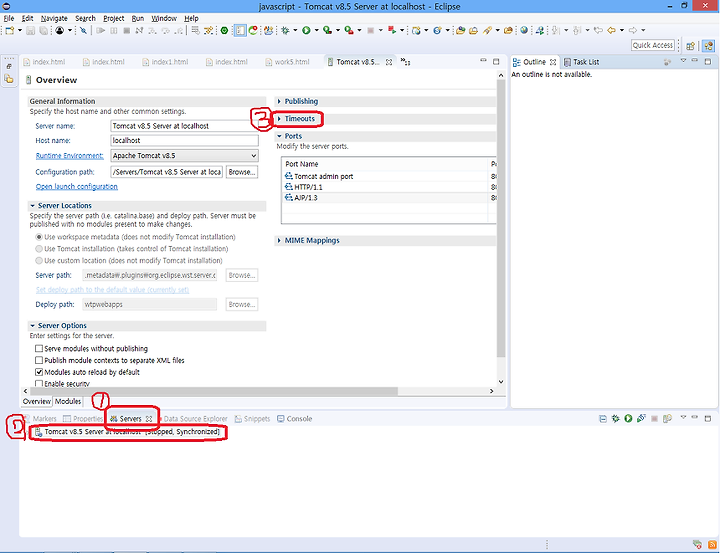Collapse the Ports section
This screenshot has height=553, width=720.
pos(279,136)
